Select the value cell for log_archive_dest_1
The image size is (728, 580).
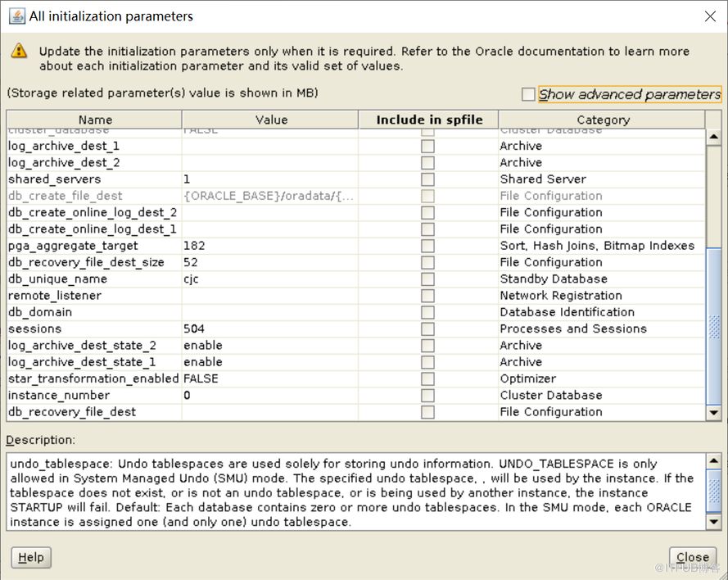pos(269,146)
